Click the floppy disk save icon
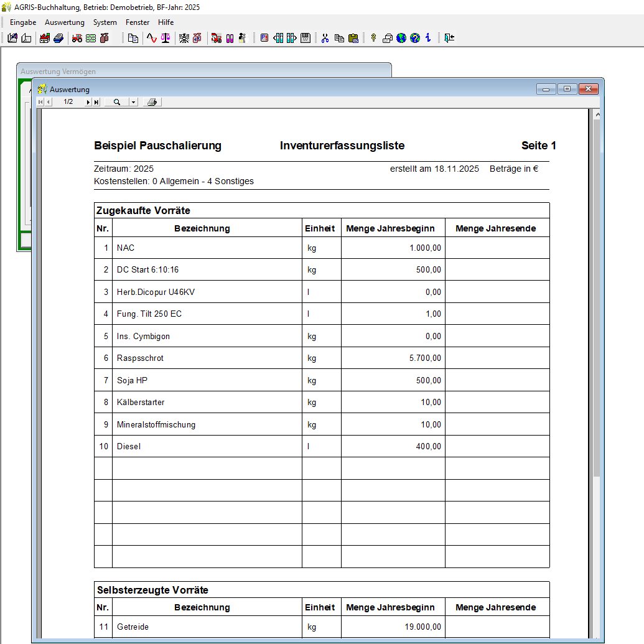Screen dimensions: 644x644 coord(306,38)
